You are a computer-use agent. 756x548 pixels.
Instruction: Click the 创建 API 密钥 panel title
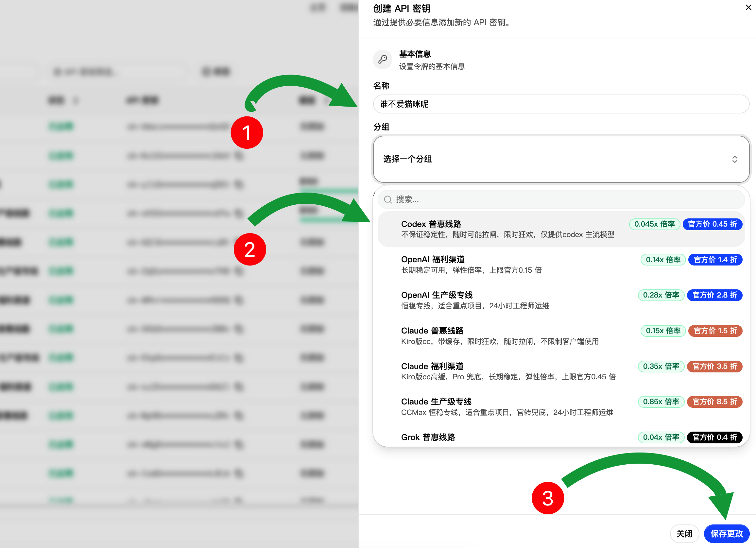(x=402, y=8)
